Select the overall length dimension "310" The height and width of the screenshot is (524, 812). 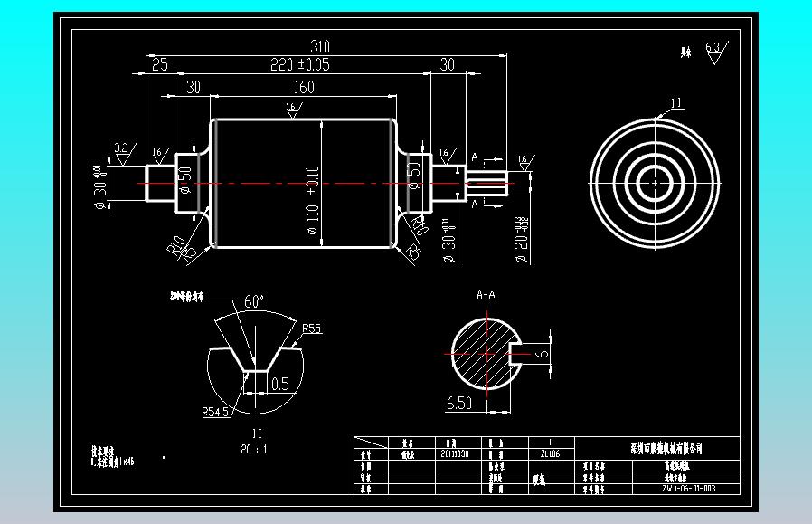(x=319, y=47)
